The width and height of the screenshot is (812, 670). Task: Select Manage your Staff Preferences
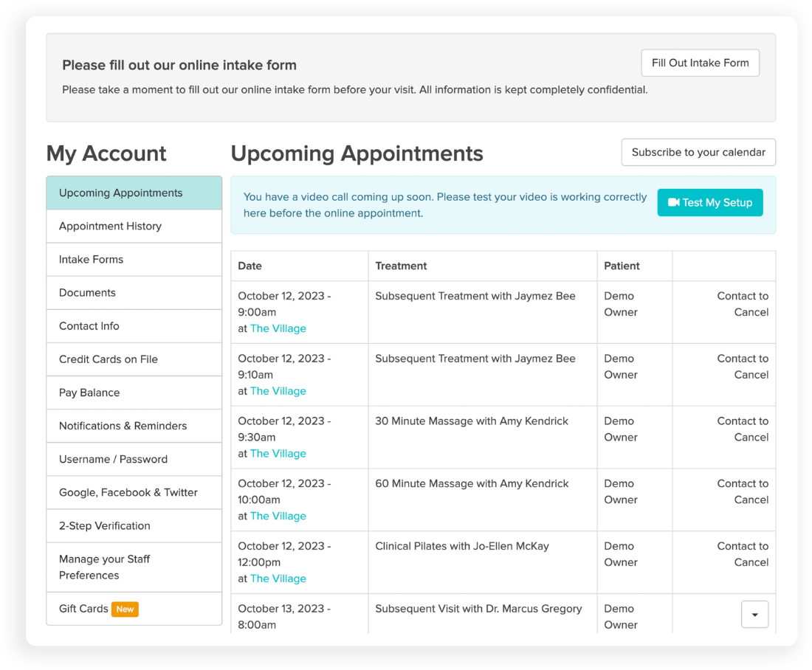point(134,567)
